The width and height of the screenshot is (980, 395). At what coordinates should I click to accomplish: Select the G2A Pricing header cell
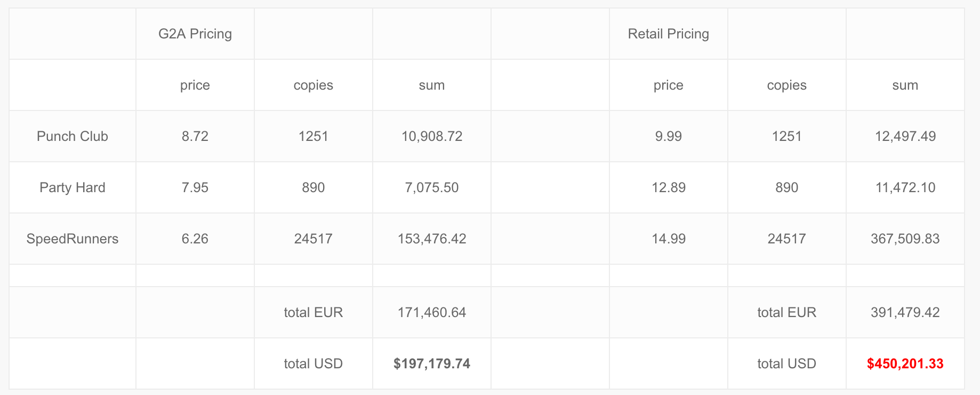click(x=195, y=34)
